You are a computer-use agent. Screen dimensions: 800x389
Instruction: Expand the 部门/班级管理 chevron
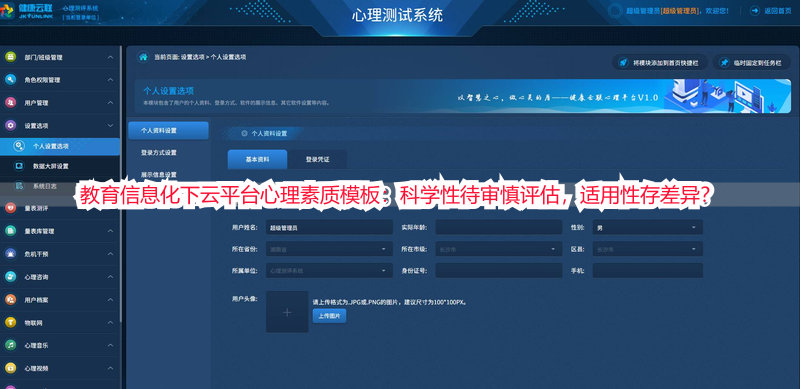(x=110, y=57)
